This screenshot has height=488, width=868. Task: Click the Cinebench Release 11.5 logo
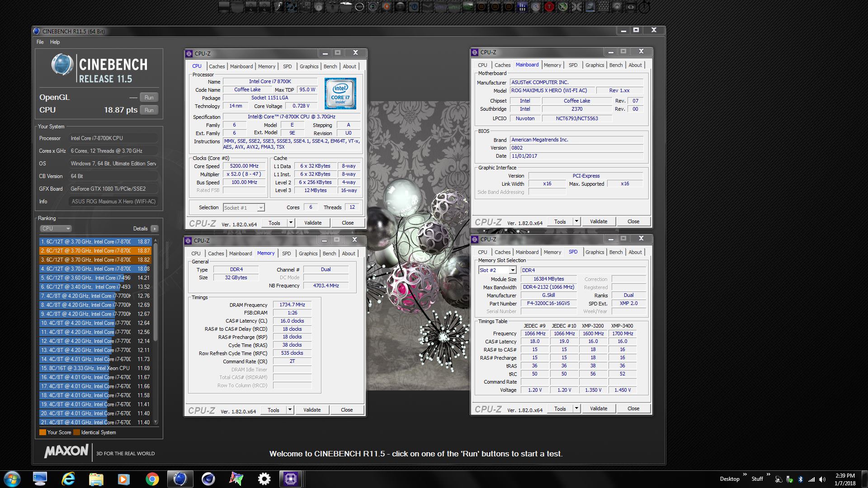point(99,69)
